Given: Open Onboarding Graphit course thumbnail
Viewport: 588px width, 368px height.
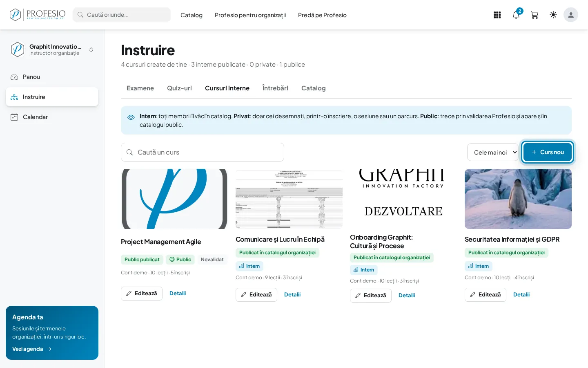Looking at the screenshot, I should pyautogui.click(x=403, y=199).
